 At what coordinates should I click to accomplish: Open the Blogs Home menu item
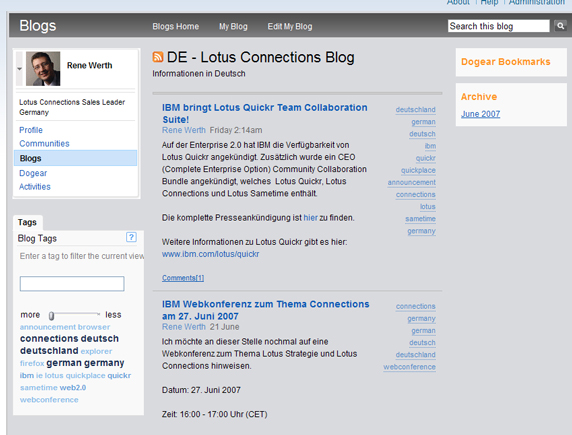(x=175, y=26)
